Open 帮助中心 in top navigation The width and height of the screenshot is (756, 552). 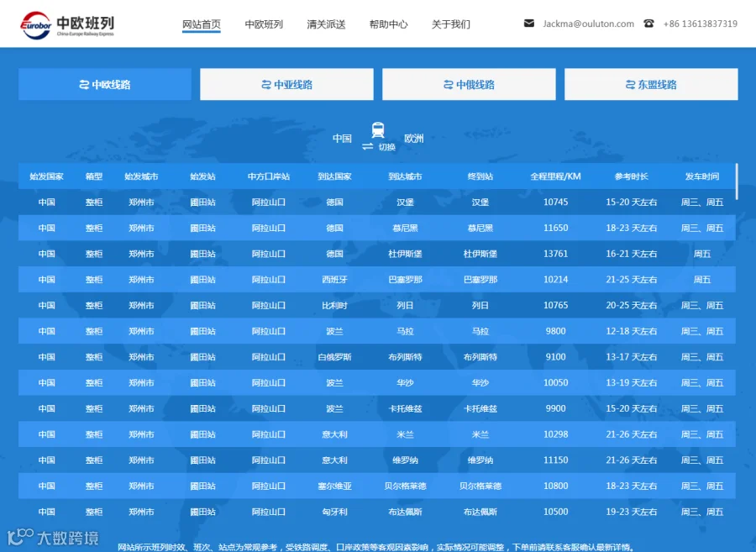[388, 24]
